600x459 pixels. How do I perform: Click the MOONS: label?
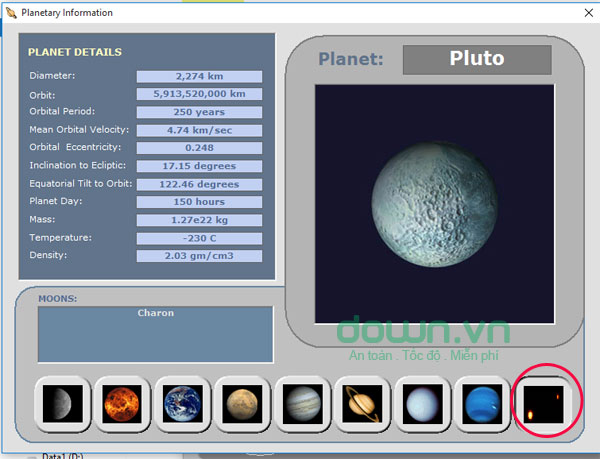coord(57,299)
